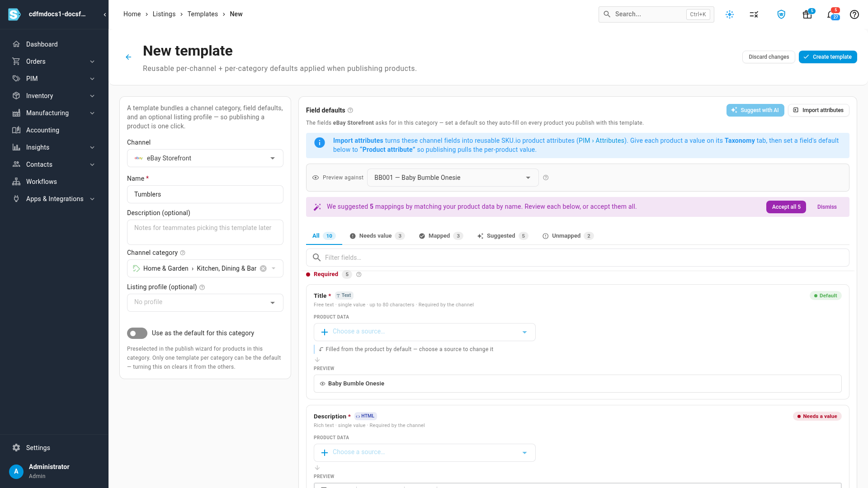Go to Home breadcrumb

click(x=132, y=14)
